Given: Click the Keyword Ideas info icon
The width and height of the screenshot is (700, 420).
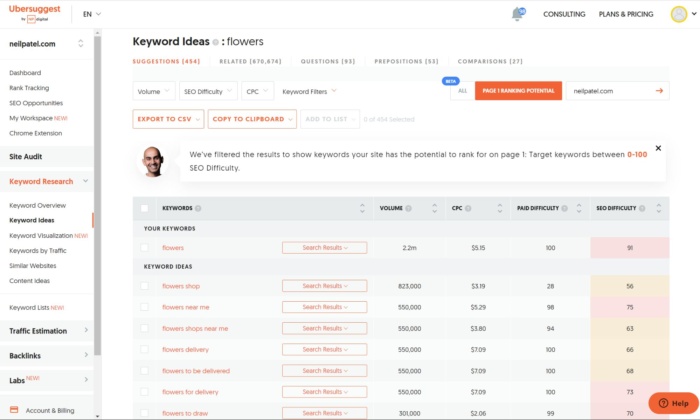Looking at the screenshot, I should coord(216,42).
